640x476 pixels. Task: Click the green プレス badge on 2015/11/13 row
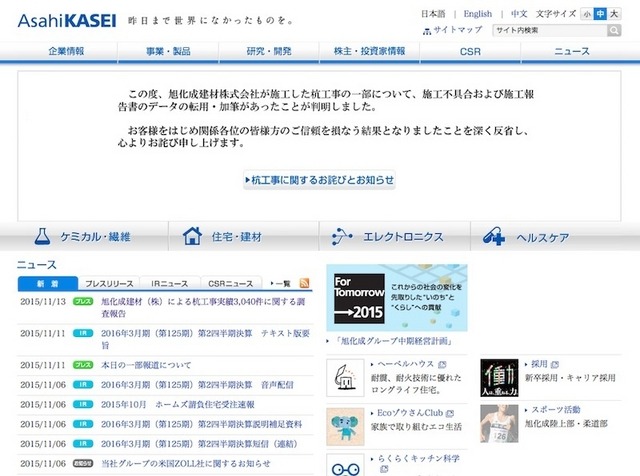[x=83, y=301]
